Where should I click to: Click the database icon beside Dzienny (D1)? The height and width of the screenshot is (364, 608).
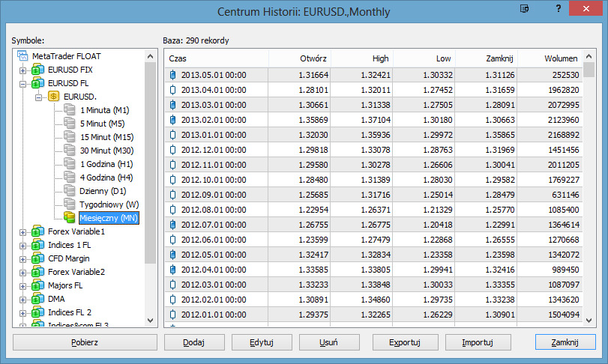tap(70, 191)
